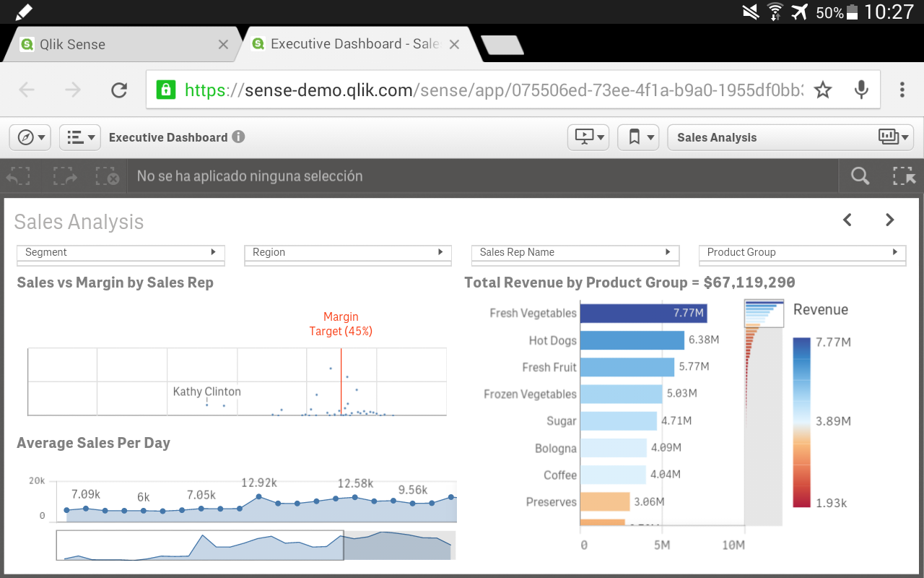The image size is (924, 578).
Task: Click the Margin Target (45%) label
Action: pyautogui.click(x=341, y=324)
